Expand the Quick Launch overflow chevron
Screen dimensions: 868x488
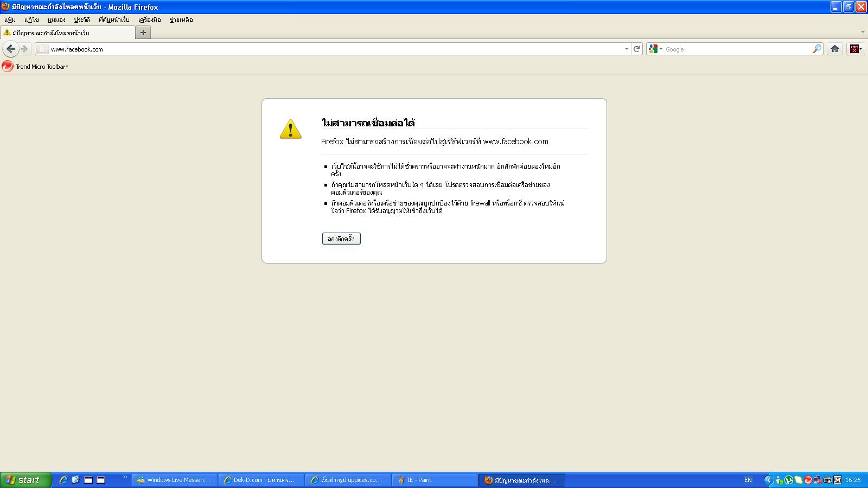(125, 477)
